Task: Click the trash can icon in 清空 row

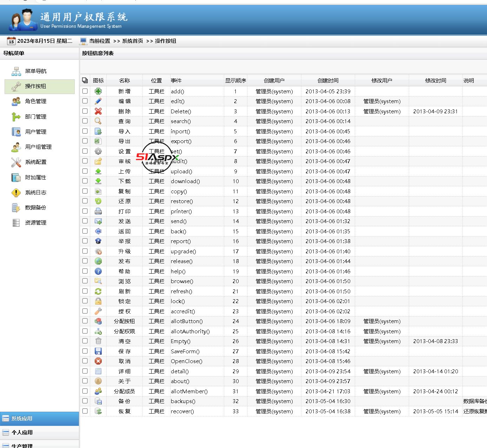Action: pyautogui.click(x=98, y=341)
